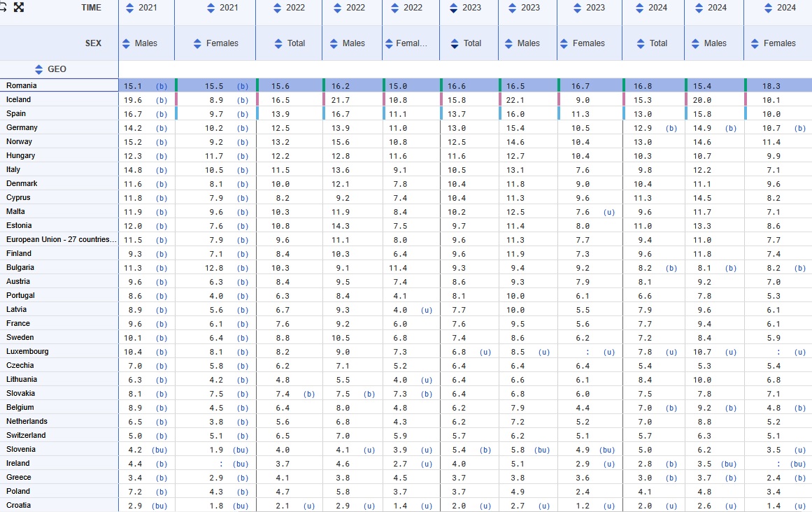
Task: Select the Romania row header
Action: tap(22, 85)
